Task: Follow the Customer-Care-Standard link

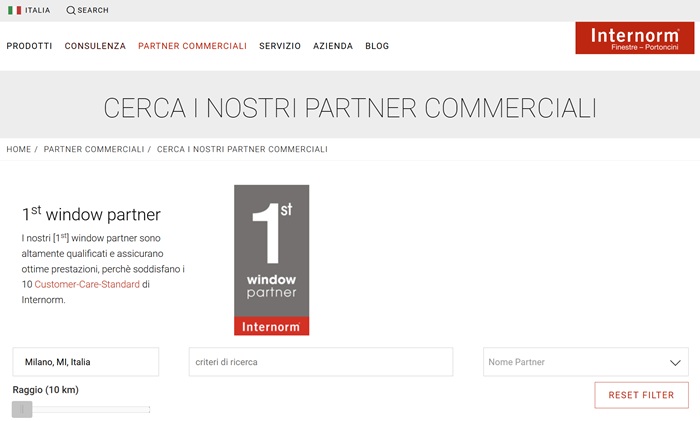Action: [x=87, y=284]
